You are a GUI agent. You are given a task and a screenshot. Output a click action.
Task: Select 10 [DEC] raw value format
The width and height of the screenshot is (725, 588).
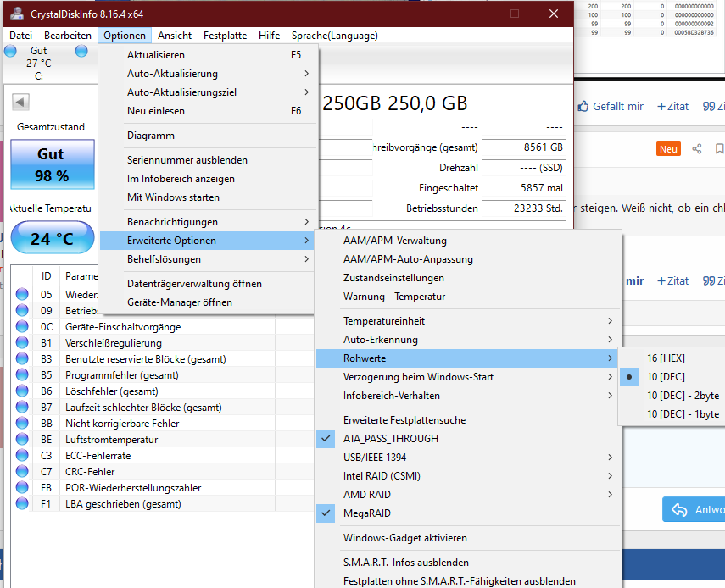click(672, 377)
